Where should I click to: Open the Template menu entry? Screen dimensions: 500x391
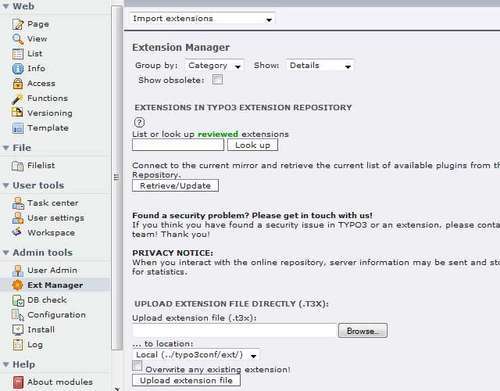pyautogui.click(x=48, y=128)
